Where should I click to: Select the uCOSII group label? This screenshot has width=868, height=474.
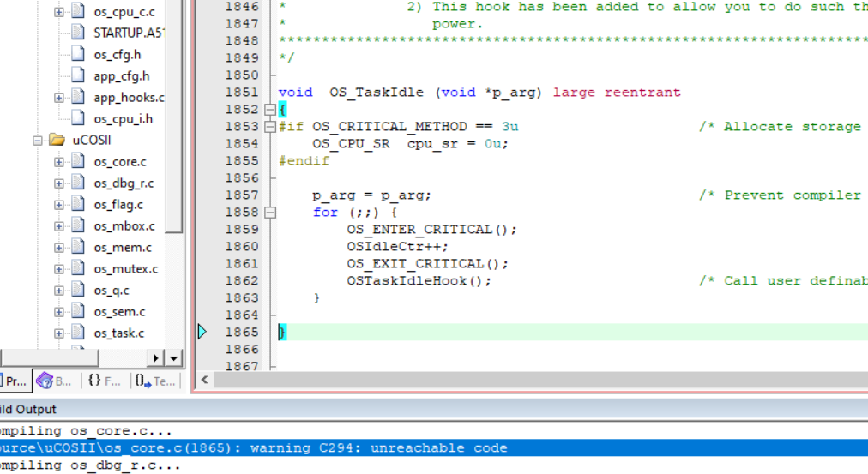tap(91, 141)
